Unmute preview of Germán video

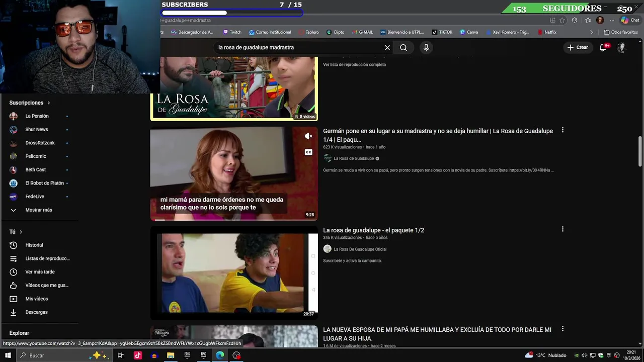point(308,136)
